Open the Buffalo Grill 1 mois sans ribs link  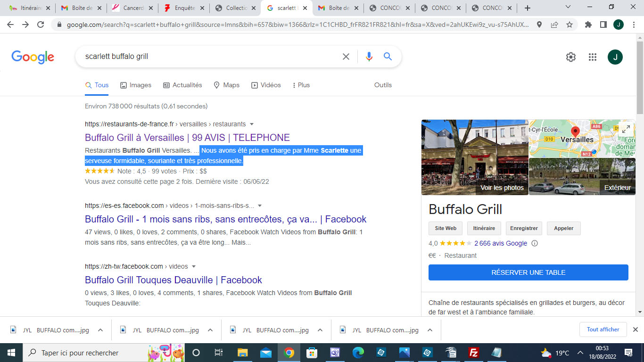pyautogui.click(x=225, y=219)
